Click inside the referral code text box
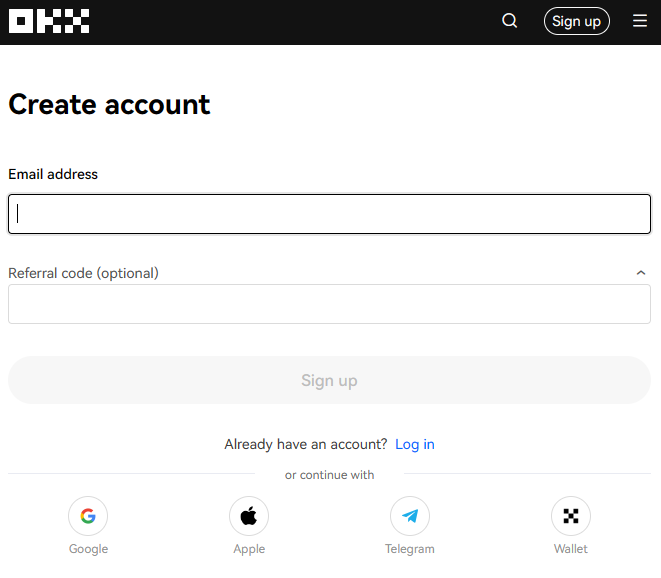The width and height of the screenshot is (661, 578). pyautogui.click(x=329, y=304)
